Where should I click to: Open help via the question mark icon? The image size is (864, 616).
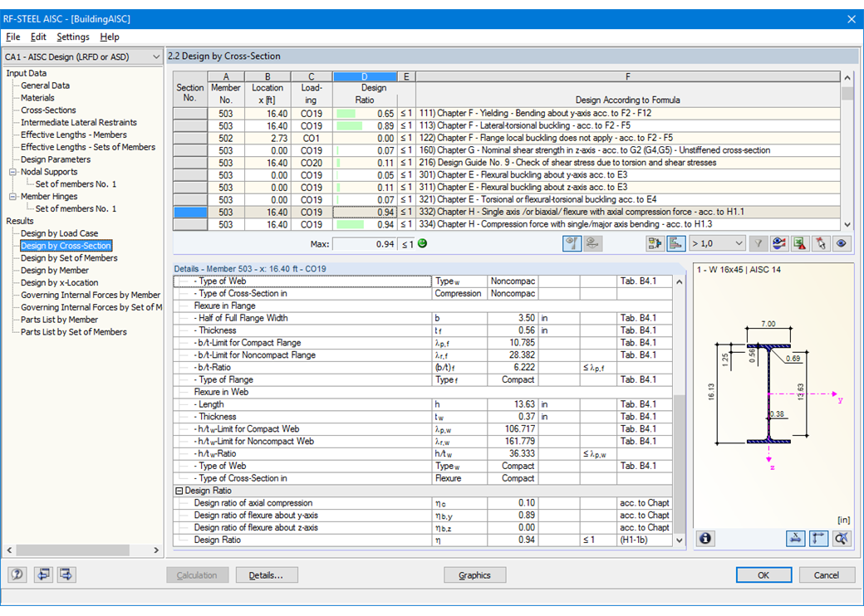tap(15, 574)
